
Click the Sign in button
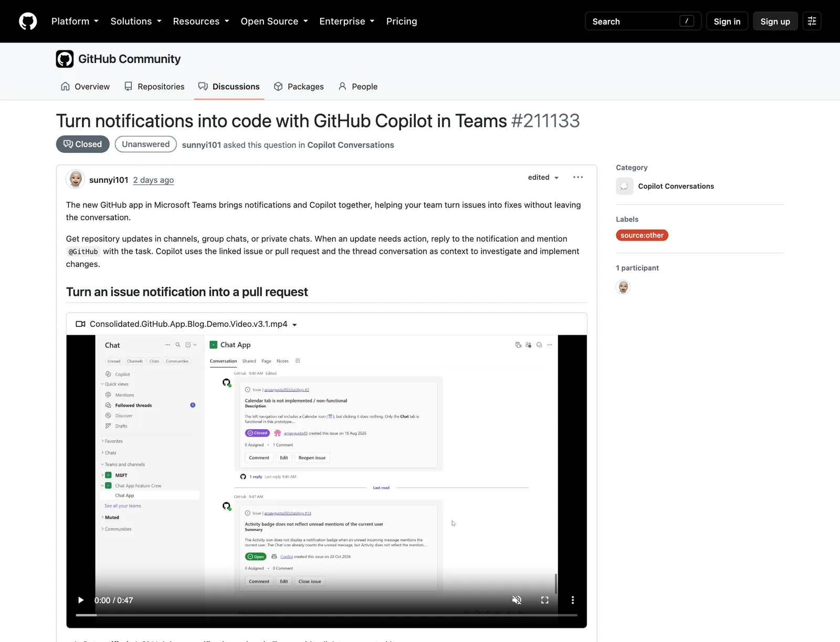click(727, 22)
